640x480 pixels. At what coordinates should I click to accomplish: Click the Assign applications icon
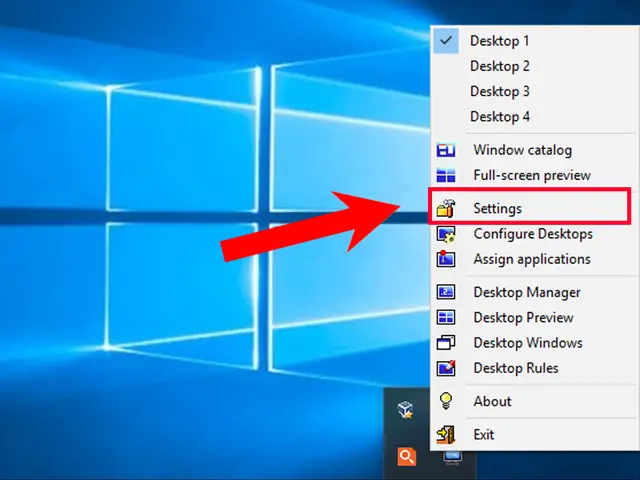[446, 259]
